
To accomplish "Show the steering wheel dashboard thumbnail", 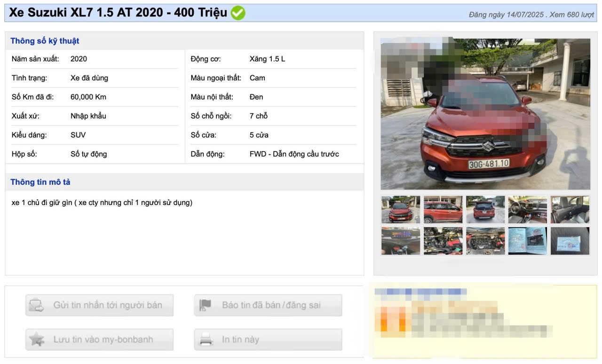I will [528, 209].
